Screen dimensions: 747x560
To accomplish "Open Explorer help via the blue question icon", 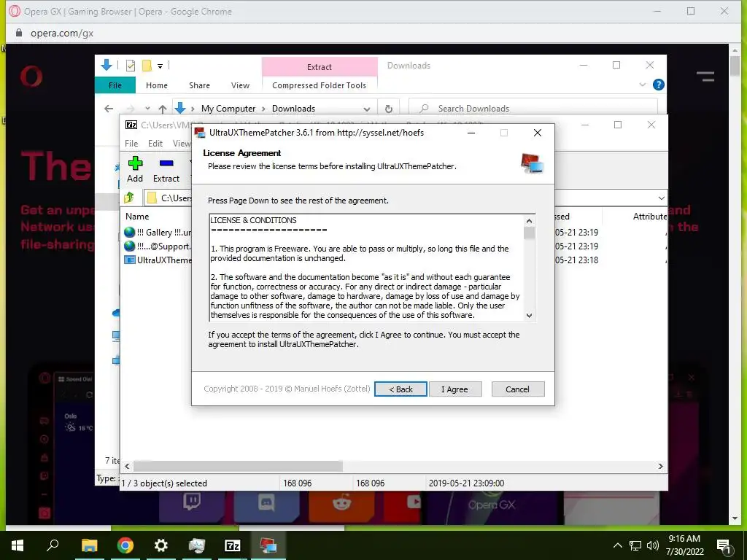I will [659, 85].
